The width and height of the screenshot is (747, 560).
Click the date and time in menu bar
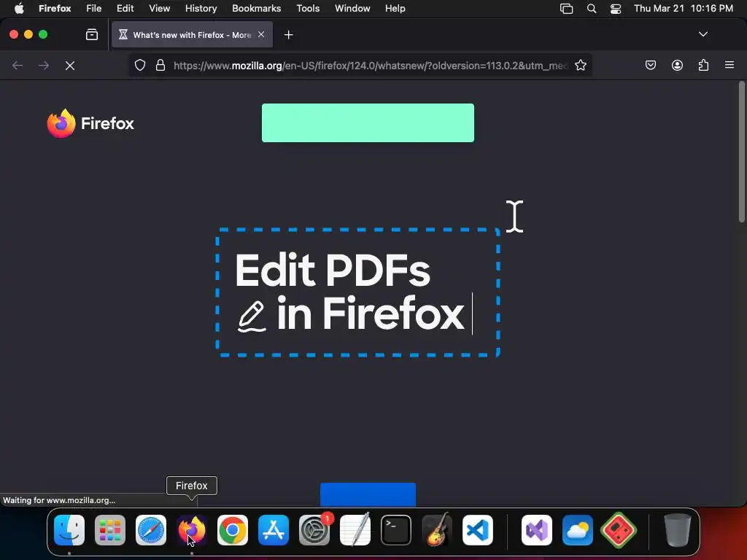(x=683, y=9)
